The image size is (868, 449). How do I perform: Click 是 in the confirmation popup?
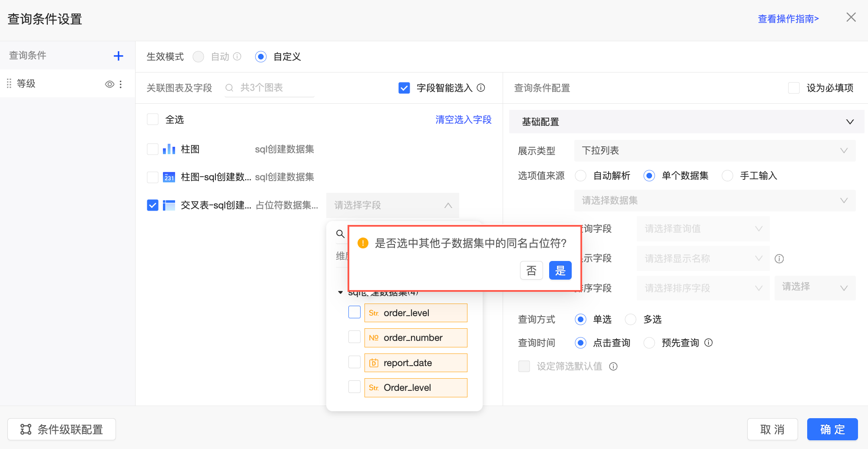tap(560, 271)
